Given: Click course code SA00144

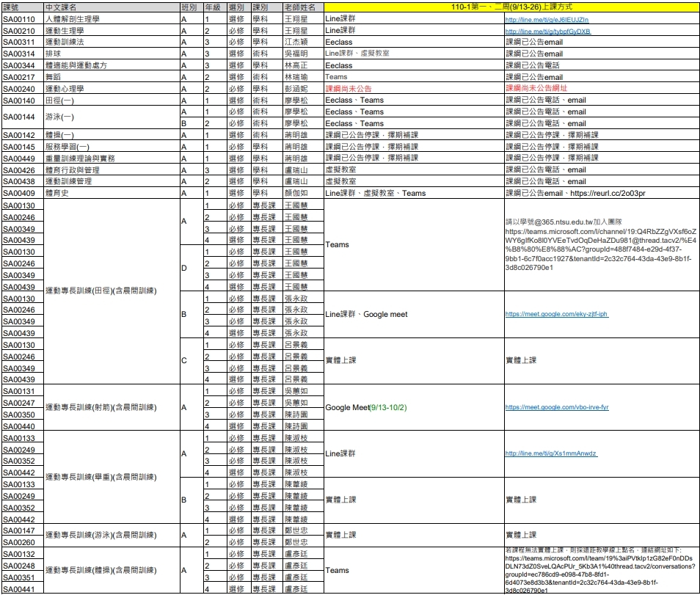Looking at the screenshot, I should [19, 117].
